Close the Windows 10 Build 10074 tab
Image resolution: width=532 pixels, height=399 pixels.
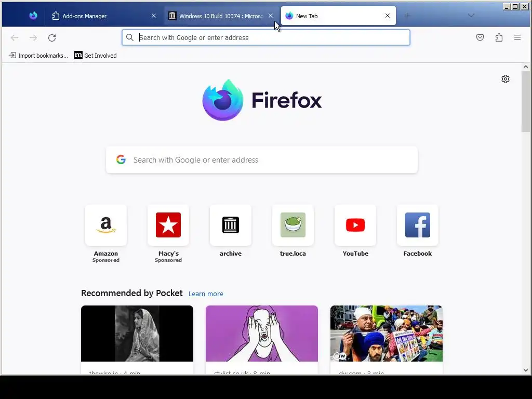(x=270, y=16)
